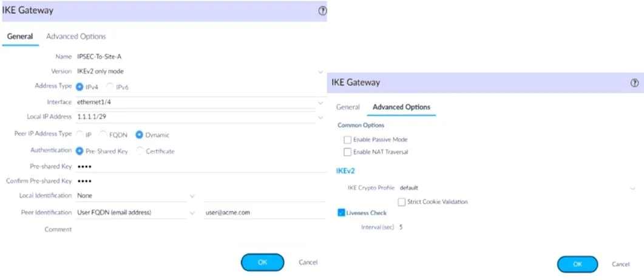
Task: Open the IKE Crypto Profile dropdown
Action: [633, 188]
